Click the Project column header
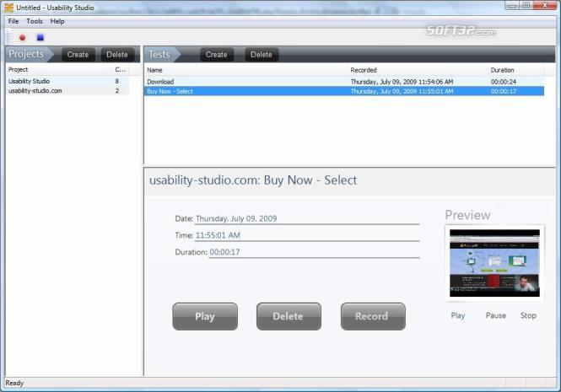Viewport: 561px width, 392px height. click(x=59, y=69)
